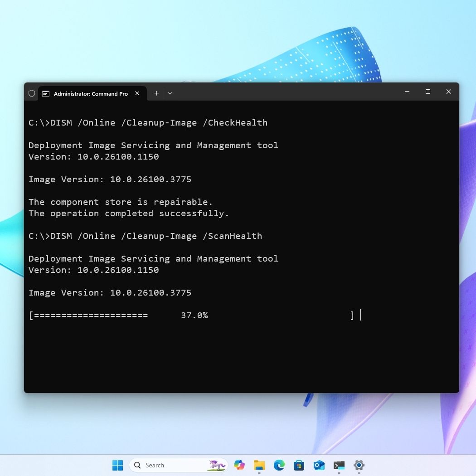The height and width of the screenshot is (476, 476).
Task: Click the first 'Version: 10.0.26100.1150' line
Action: (94, 157)
